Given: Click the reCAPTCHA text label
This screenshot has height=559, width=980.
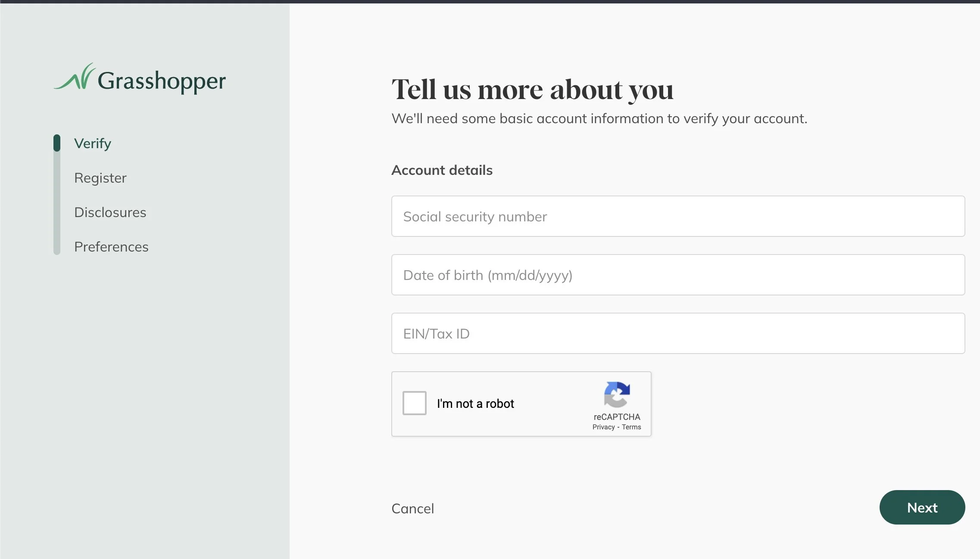Looking at the screenshot, I should coord(617,416).
